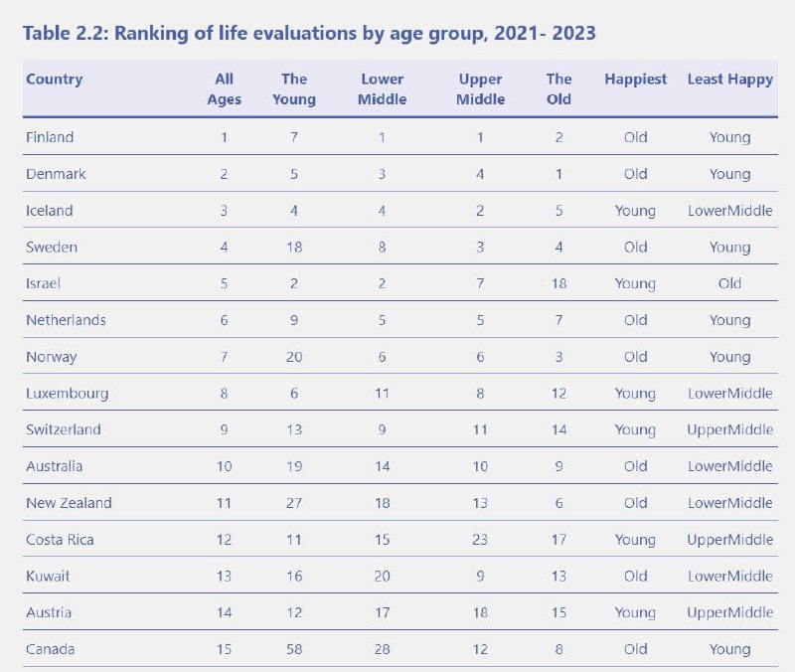This screenshot has height=672, width=795.
Task: Select the Denmark row label
Action: [56, 174]
